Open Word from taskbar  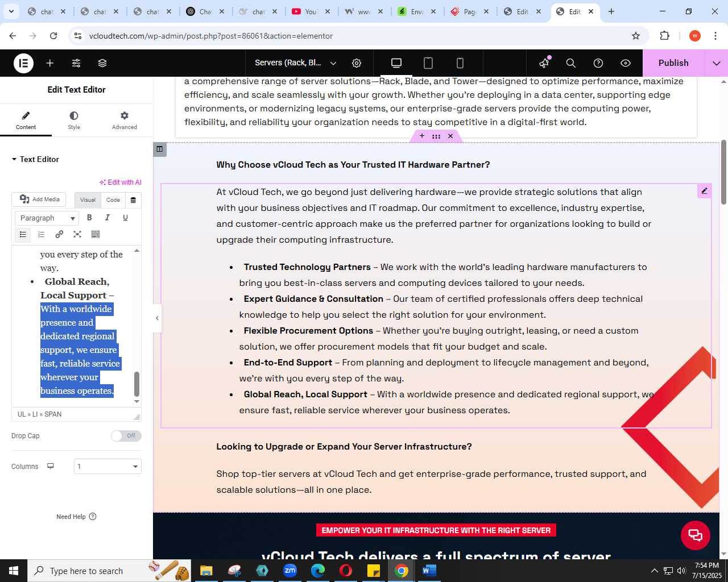click(429, 571)
